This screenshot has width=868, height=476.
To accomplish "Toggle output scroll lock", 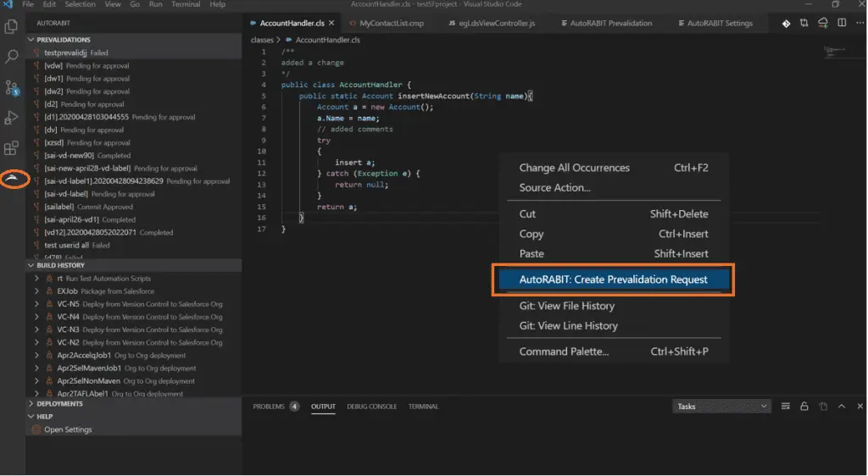I will pos(804,407).
